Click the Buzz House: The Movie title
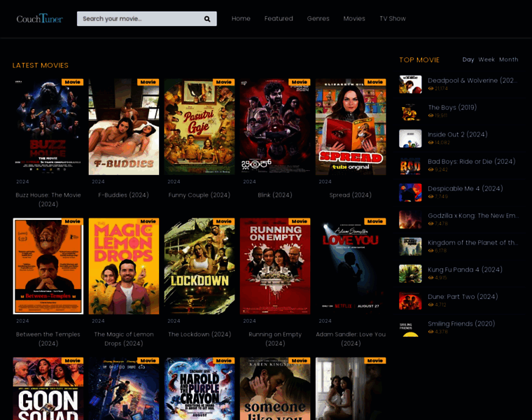 click(x=48, y=199)
